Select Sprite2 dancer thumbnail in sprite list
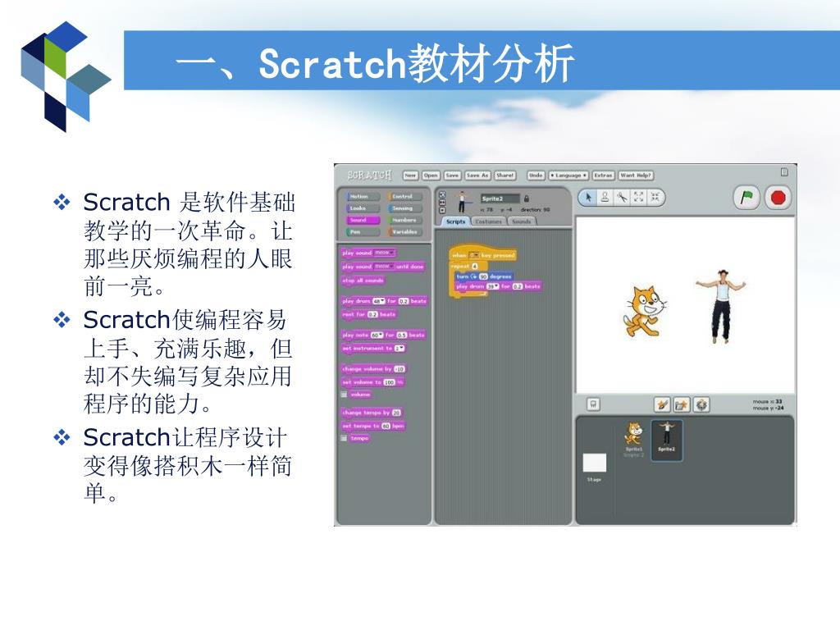The width and height of the screenshot is (840, 630). coord(666,441)
